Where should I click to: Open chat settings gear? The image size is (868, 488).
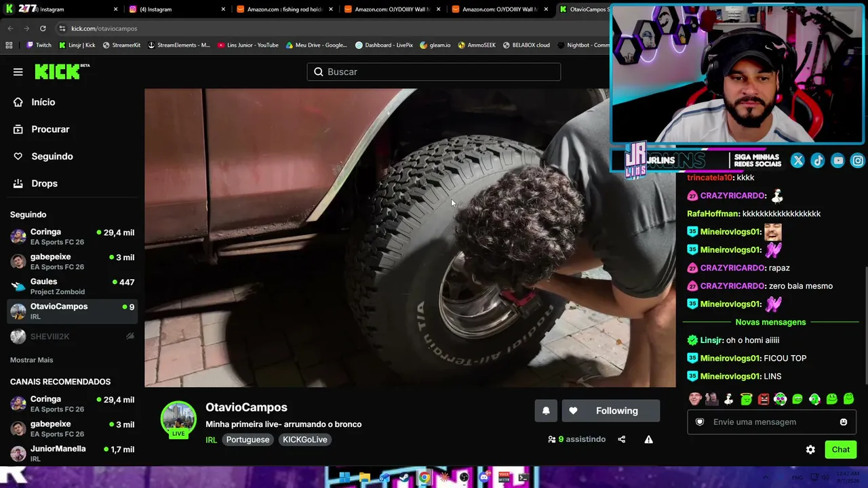click(810, 449)
